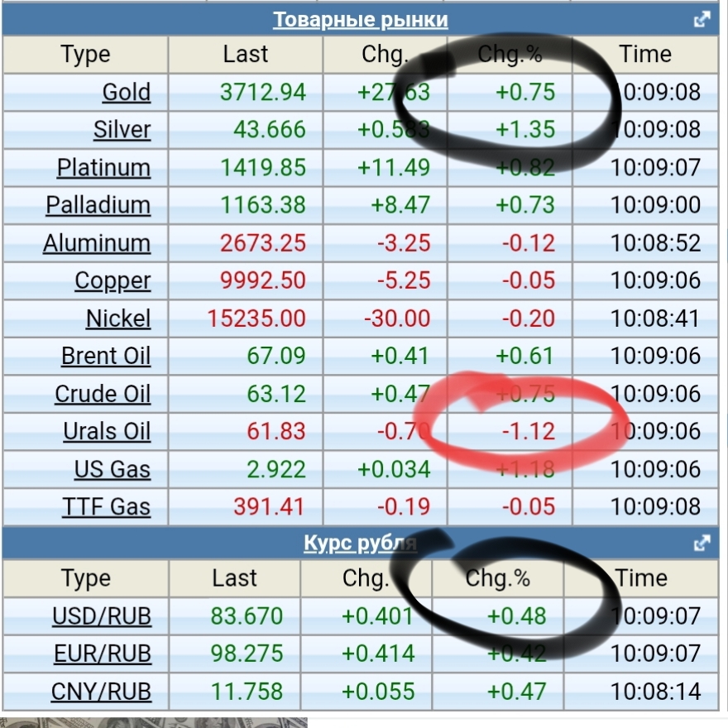Viewport: 728px width, 728px height.
Task: Select the CNY/RUB rate link
Action: pyautogui.click(x=101, y=692)
